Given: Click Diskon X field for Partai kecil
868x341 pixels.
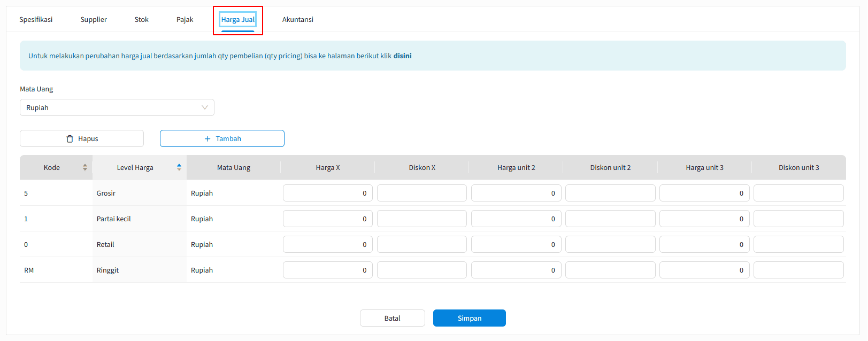Looking at the screenshot, I should tap(421, 219).
